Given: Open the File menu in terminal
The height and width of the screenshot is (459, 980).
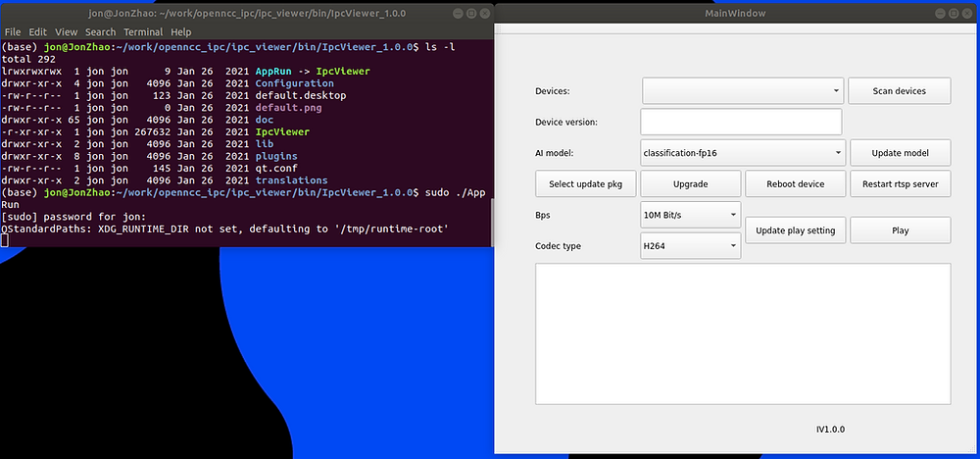Looking at the screenshot, I should tap(13, 32).
